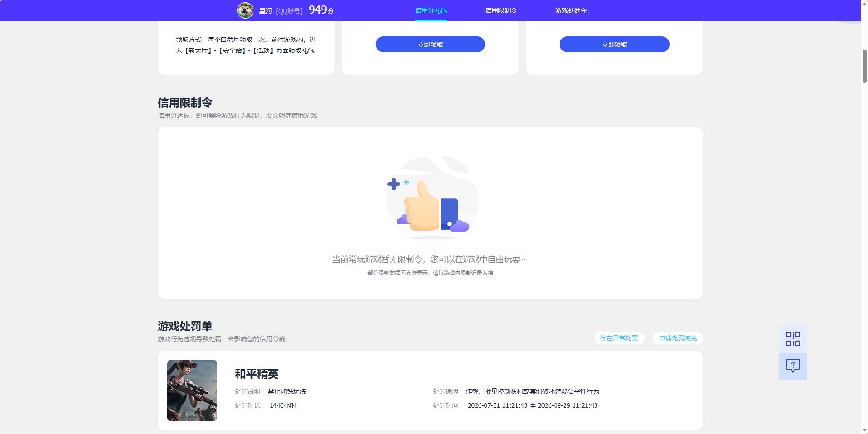The width and height of the screenshot is (868, 434).
Task: Click the 信用分达标 subtitle text
Action: pyautogui.click(x=237, y=115)
